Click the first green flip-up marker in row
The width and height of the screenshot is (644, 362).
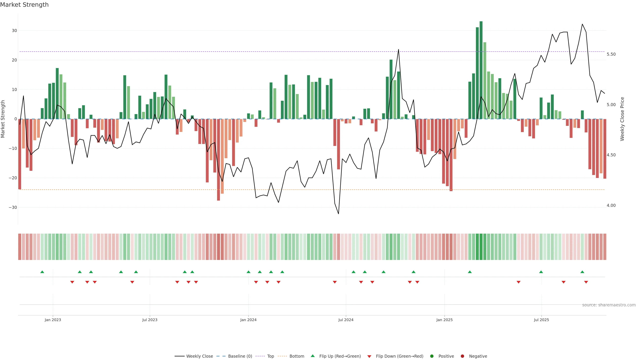(42, 272)
